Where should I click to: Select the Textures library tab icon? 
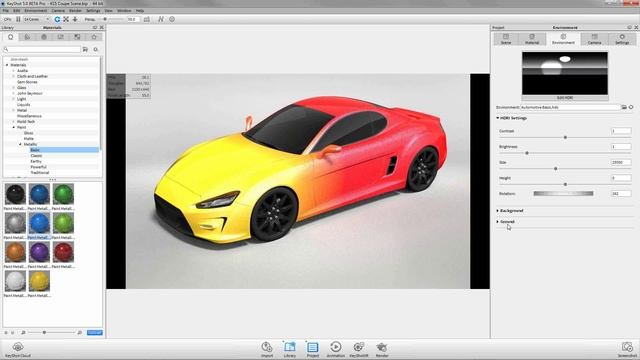click(x=77, y=37)
